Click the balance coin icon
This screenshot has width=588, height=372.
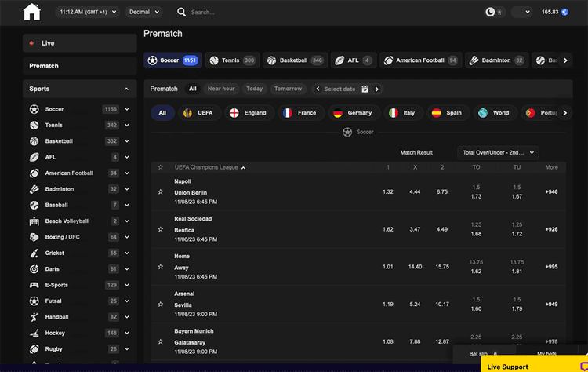pyautogui.click(x=564, y=12)
